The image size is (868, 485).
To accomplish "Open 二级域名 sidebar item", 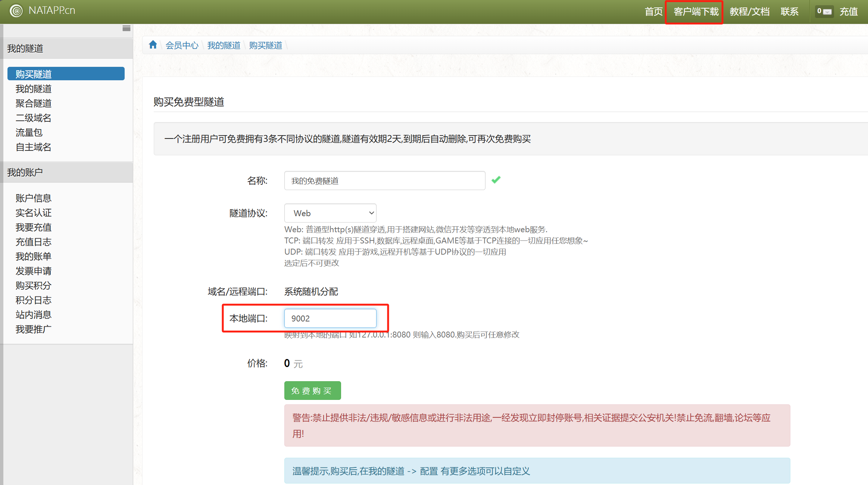I will pos(34,118).
